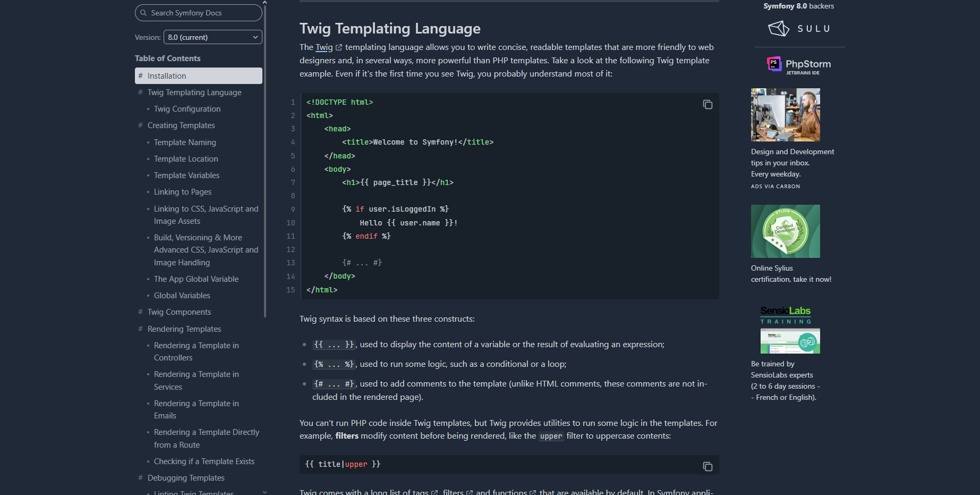The height and width of the screenshot is (495, 980).
Task: Click the search magnifier icon
Action: click(143, 13)
